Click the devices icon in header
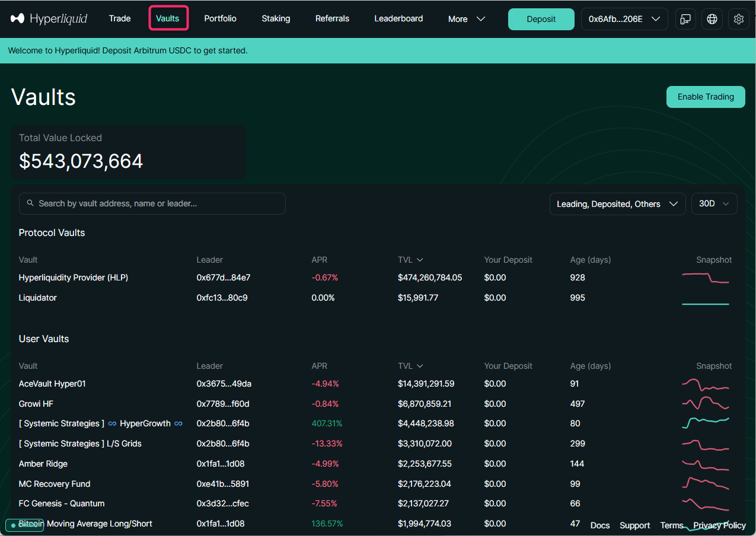Image resolution: width=756 pixels, height=536 pixels. click(685, 19)
